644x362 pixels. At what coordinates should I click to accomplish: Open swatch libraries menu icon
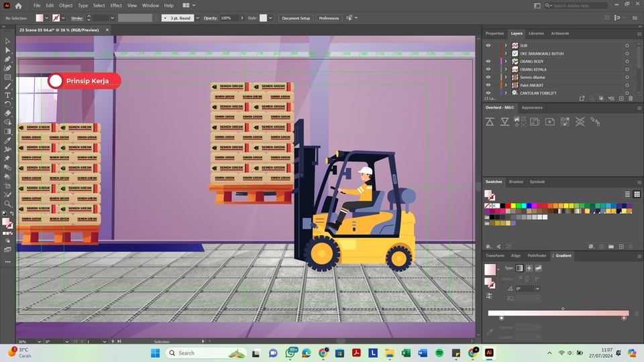tap(489, 246)
